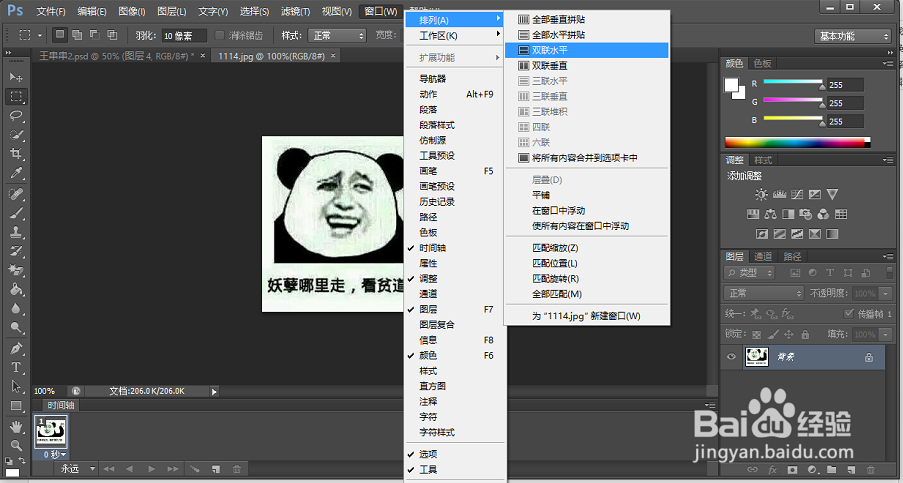This screenshot has width=903, height=483.
Task: Toggle the 传播帧 1 checkbox
Action: pyautogui.click(x=848, y=314)
